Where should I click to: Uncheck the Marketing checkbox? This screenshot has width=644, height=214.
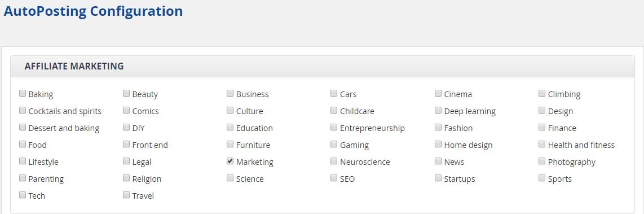(231, 161)
